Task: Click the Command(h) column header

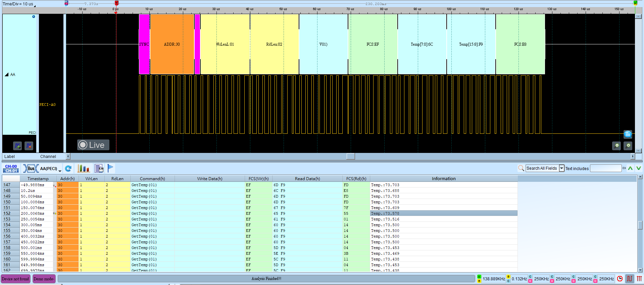Action: (x=152, y=178)
